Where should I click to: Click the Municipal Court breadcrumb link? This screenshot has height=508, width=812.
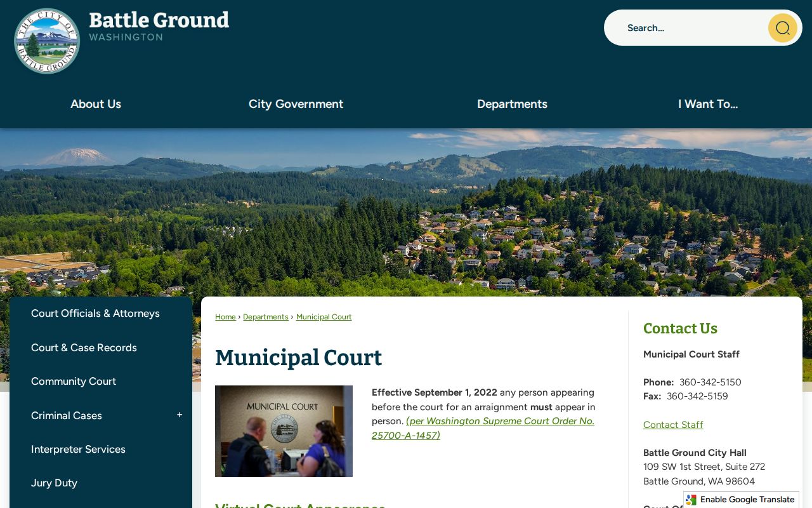click(x=324, y=317)
